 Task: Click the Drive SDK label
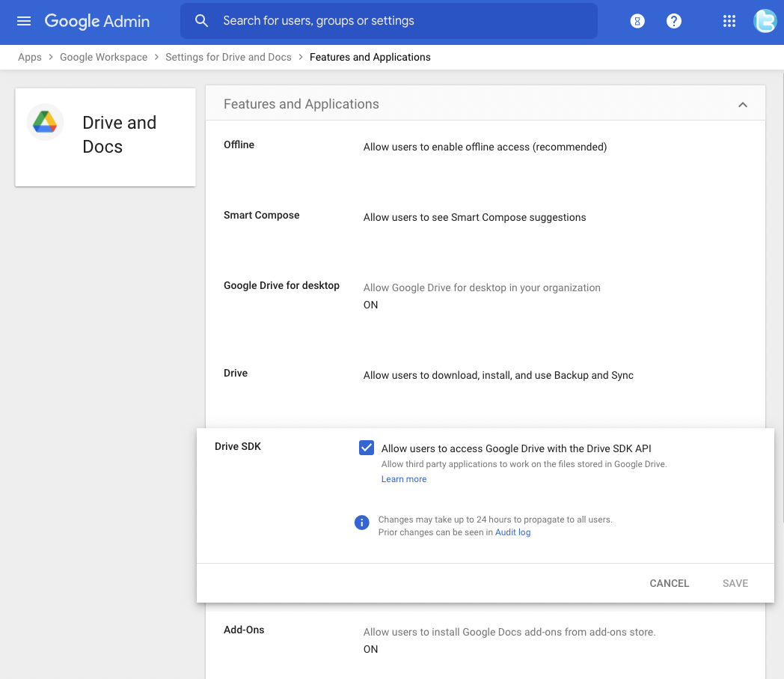pyautogui.click(x=237, y=446)
